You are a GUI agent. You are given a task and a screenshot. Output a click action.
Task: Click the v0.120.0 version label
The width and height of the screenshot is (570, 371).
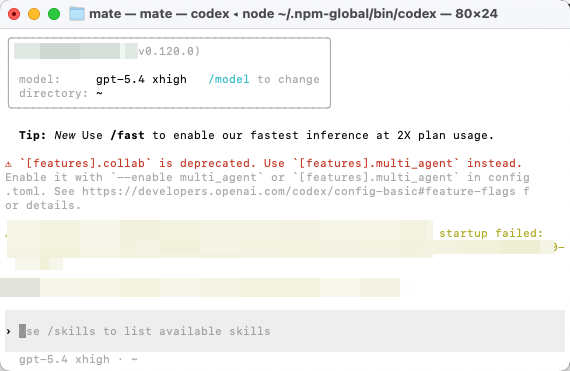coord(169,51)
